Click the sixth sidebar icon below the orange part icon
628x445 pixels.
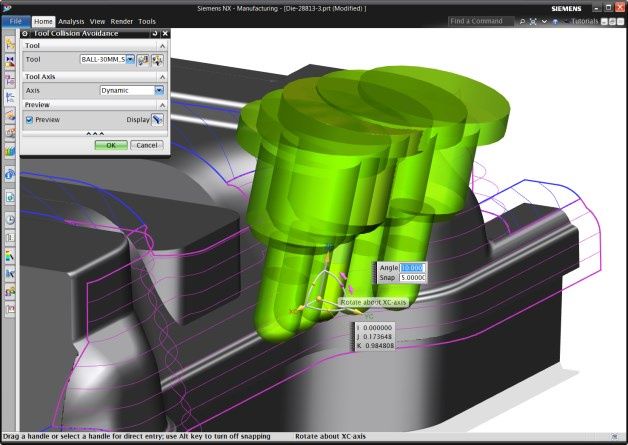tap(10, 132)
